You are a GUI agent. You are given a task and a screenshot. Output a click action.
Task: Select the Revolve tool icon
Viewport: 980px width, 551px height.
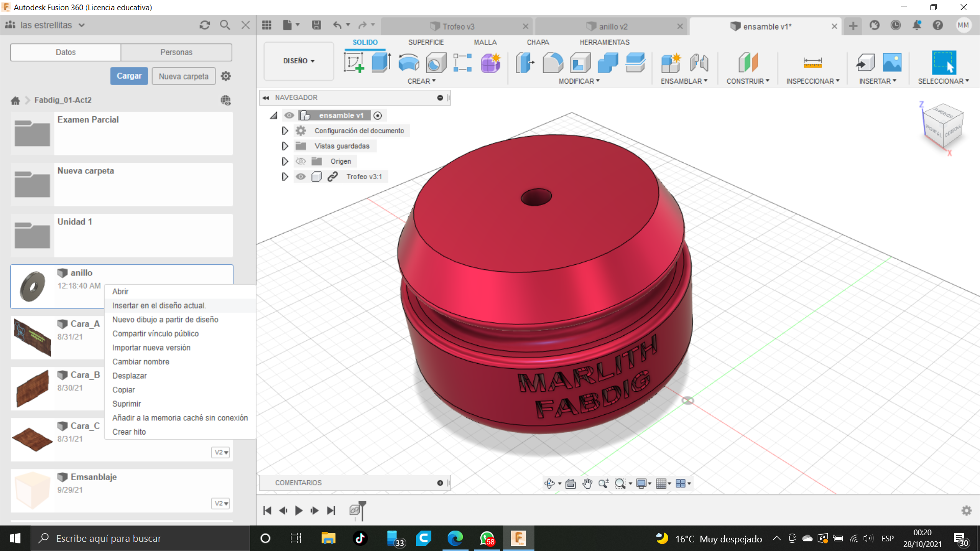click(408, 63)
